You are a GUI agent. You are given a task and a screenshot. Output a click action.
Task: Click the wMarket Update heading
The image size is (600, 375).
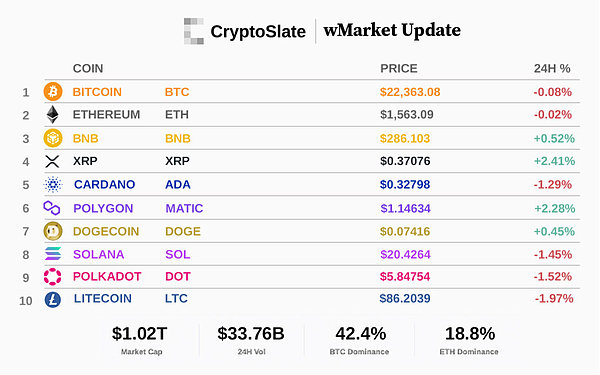tap(392, 31)
